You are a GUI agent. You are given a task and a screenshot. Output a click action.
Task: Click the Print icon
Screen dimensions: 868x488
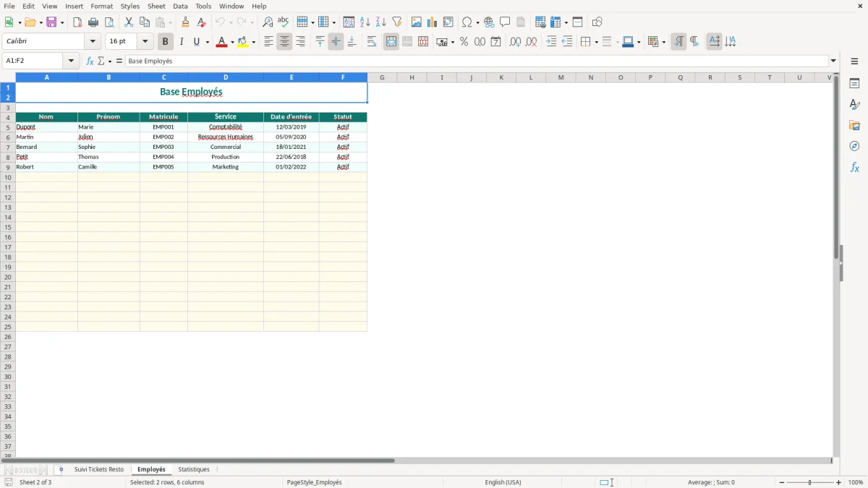(x=93, y=22)
